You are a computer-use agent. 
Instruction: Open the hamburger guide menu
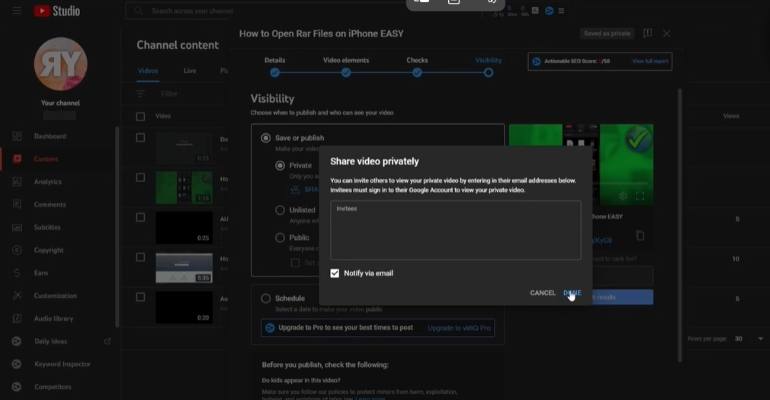17,11
